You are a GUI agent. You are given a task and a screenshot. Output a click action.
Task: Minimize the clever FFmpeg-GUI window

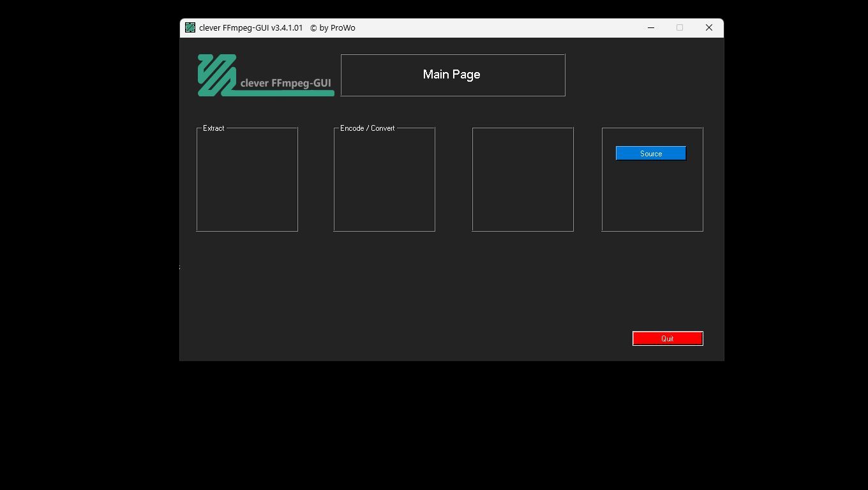click(651, 27)
